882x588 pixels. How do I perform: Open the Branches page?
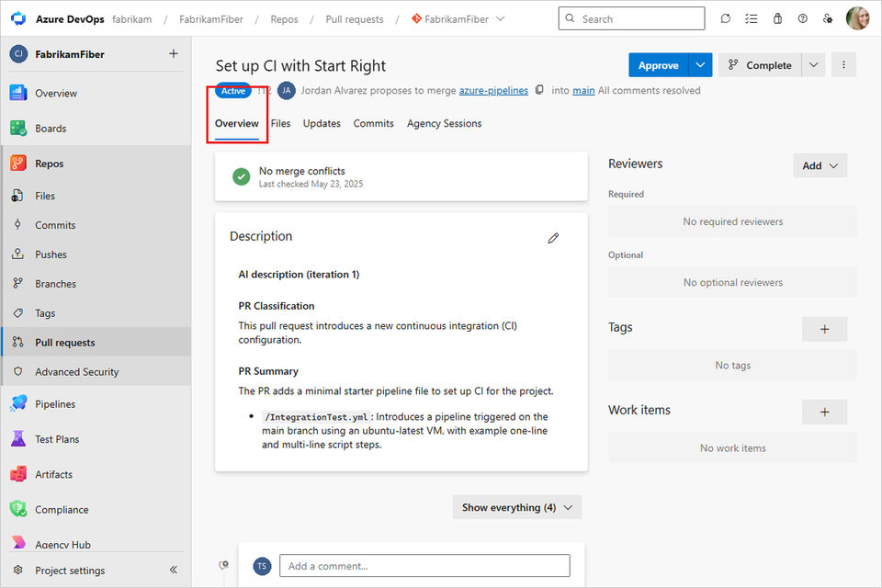[x=55, y=284]
